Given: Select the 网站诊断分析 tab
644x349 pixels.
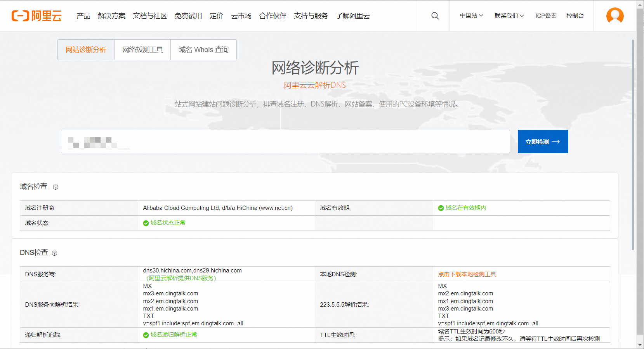Looking at the screenshot, I should coord(86,50).
